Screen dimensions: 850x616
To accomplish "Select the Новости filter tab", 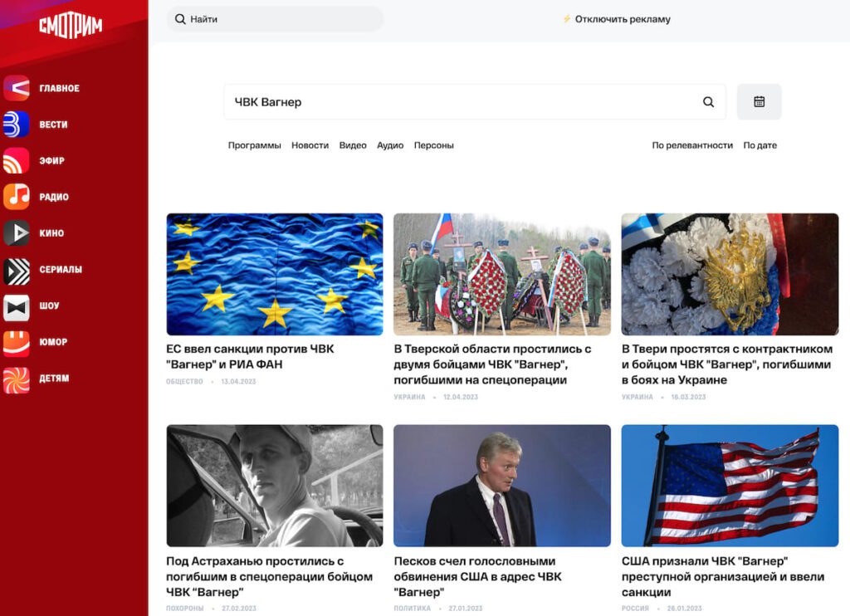I will click(x=310, y=145).
